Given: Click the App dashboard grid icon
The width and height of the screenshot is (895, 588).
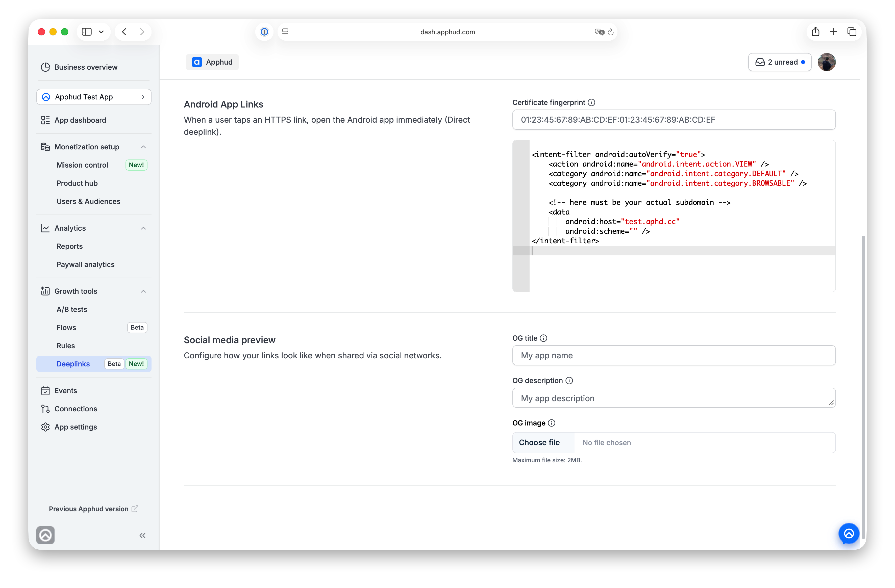Looking at the screenshot, I should tap(45, 120).
